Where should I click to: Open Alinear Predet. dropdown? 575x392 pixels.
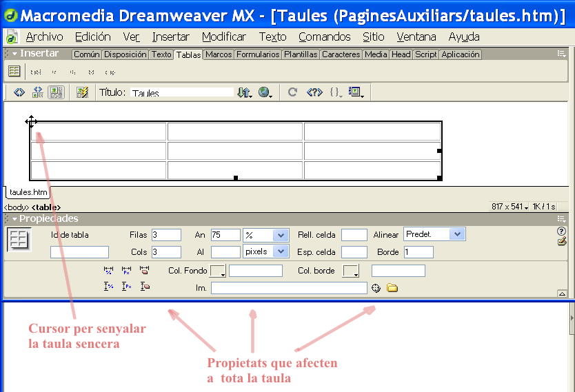coord(457,234)
